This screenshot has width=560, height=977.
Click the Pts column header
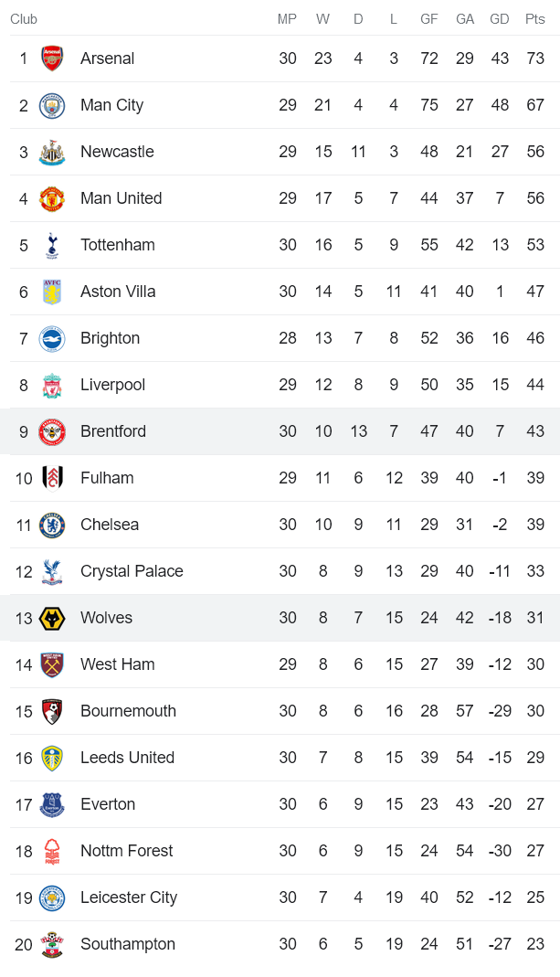(535, 19)
